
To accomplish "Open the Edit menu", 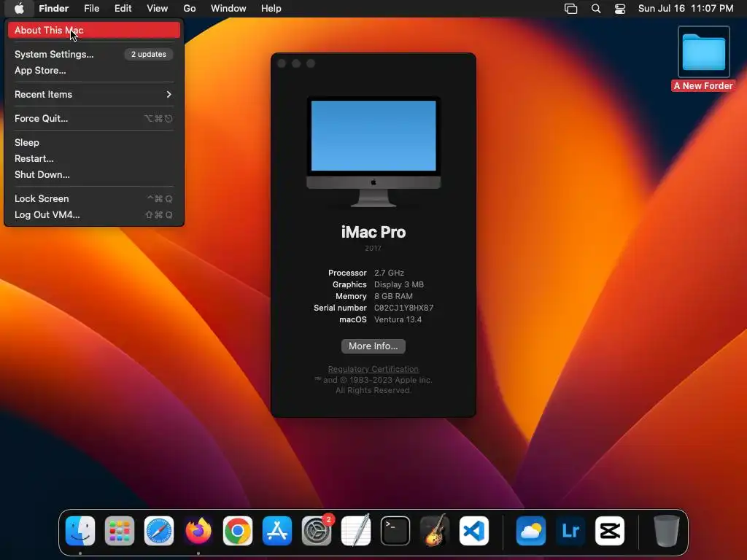I will coord(123,8).
